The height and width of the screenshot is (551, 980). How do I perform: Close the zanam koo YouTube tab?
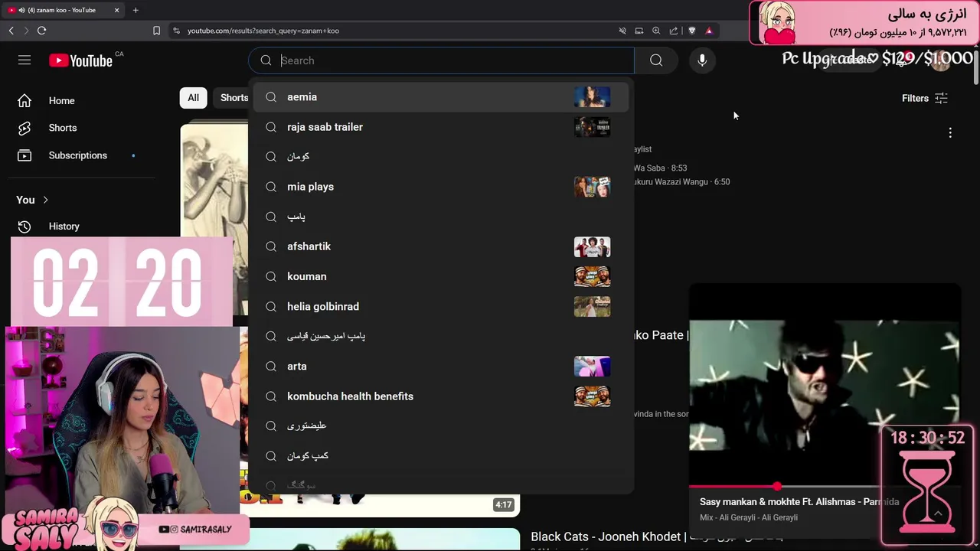pyautogui.click(x=116, y=10)
